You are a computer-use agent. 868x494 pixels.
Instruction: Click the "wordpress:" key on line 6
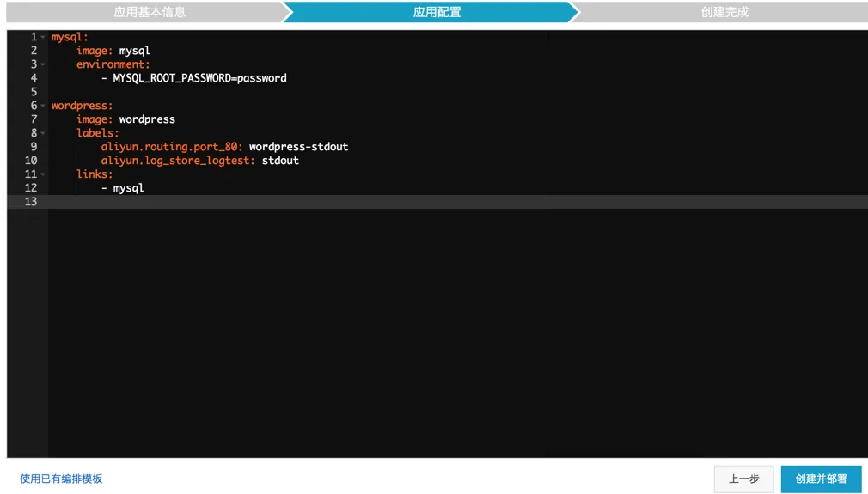point(82,106)
